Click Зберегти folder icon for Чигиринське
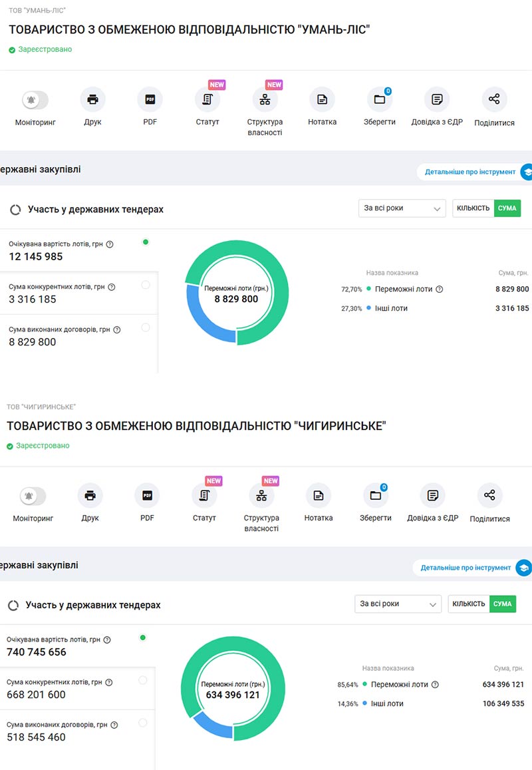The image size is (532, 770). click(376, 496)
